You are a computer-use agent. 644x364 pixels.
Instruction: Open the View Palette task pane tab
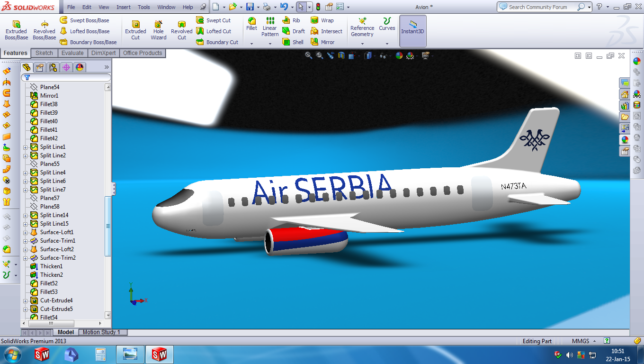pos(625,128)
